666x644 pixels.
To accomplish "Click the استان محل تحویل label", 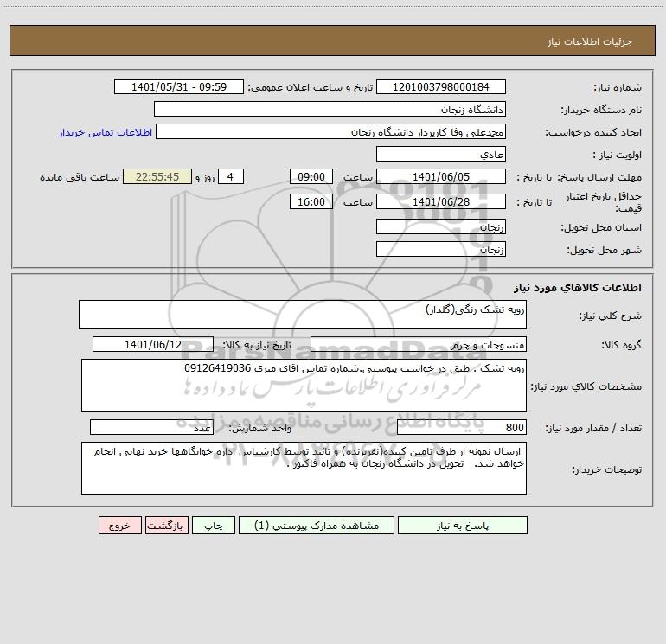I will (601, 227).
